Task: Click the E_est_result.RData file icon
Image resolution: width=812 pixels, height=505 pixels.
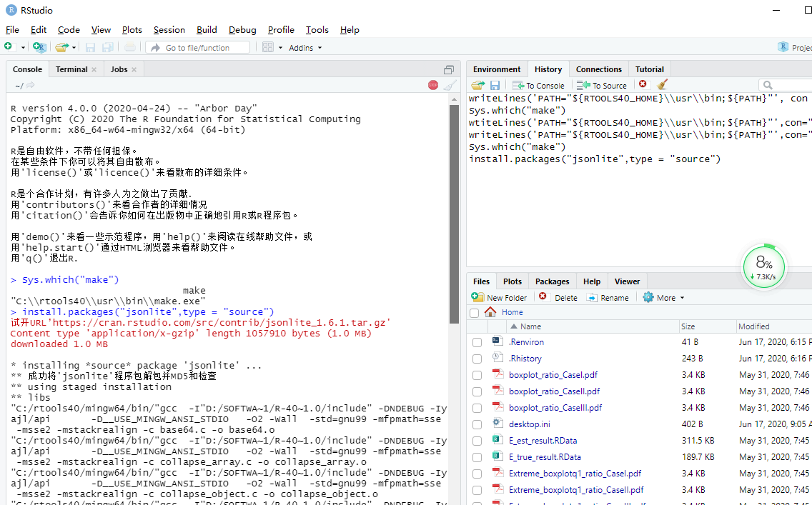Action: point(497,440)
